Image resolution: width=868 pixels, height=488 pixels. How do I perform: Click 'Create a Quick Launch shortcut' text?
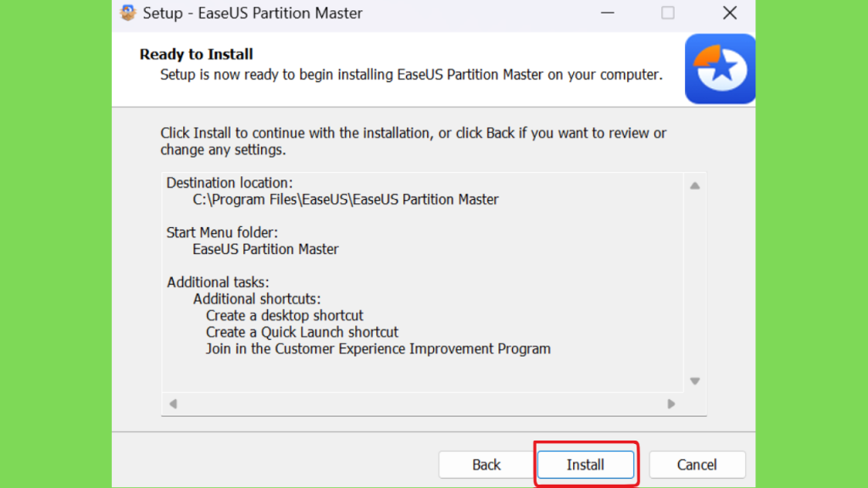302,332
